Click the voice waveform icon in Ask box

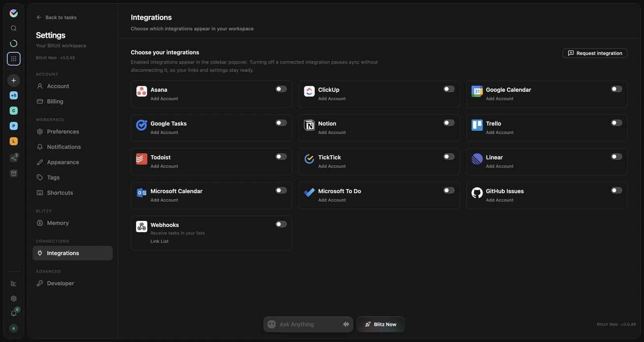coord(346,324)
